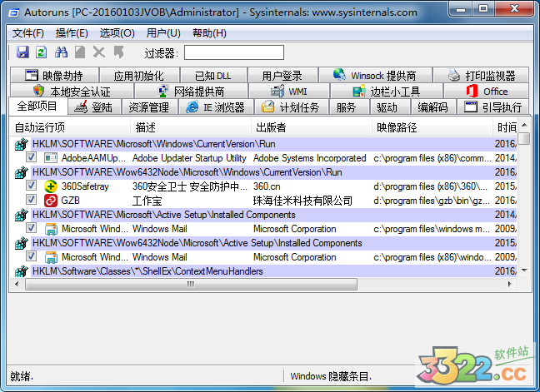Screen dimensions: 540x392
Task: Open the IE 浏览器 tab
Action: [x=216, y=107]
